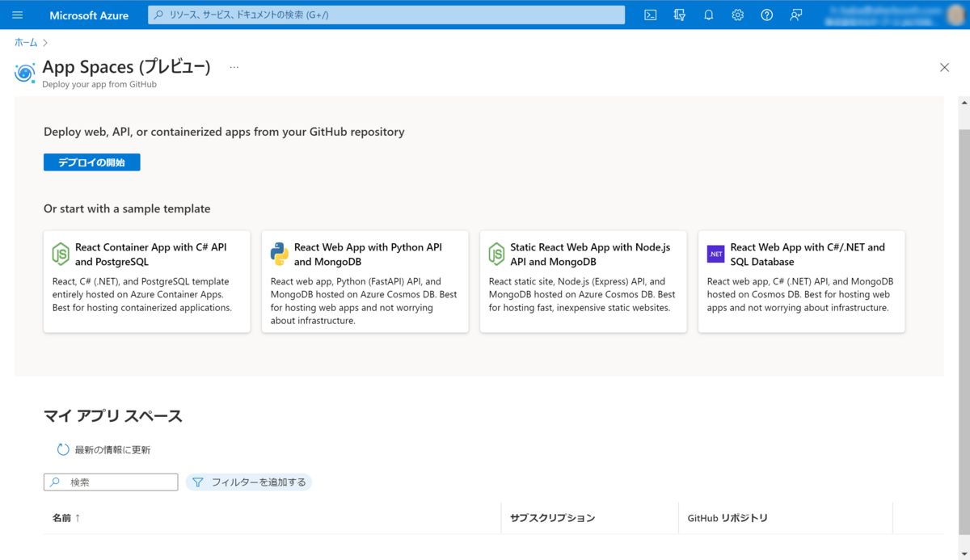Select the React Container App with PostgreSQL template
Viewport: 970px width, 560px height.
pyautogui.click(x=146, y=281)
